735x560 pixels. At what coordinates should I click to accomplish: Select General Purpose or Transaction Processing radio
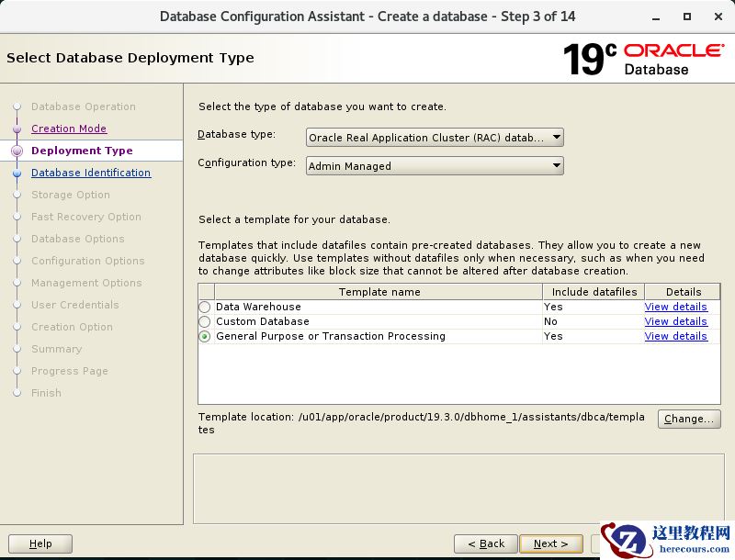(204, 336)
